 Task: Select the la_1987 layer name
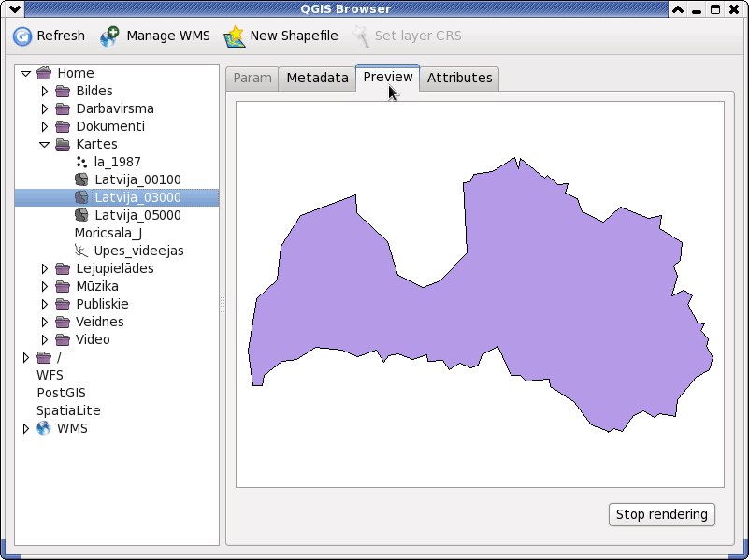point(117,162)
